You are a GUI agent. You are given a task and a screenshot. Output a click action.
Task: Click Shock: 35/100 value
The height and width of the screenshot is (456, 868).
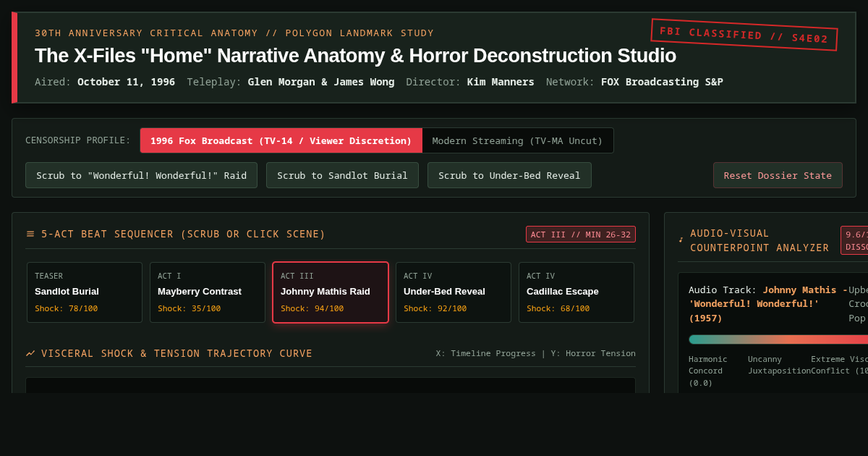(189, 308)
